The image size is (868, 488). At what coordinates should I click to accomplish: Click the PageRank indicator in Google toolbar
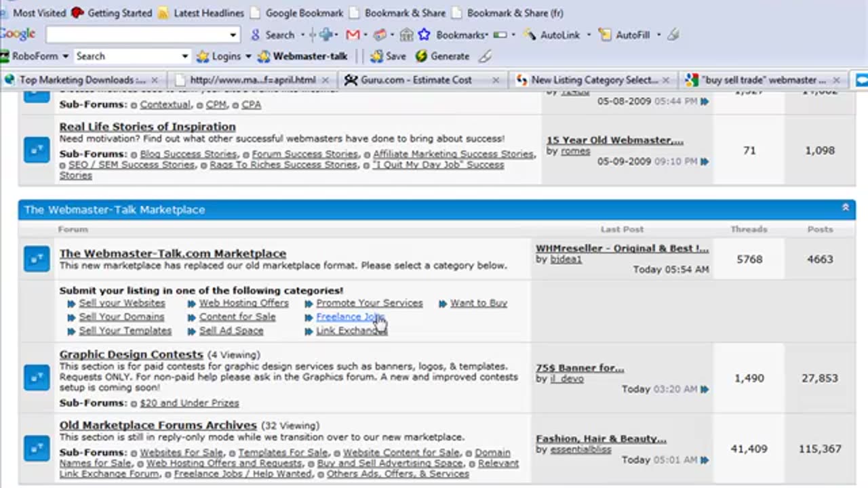tap(500, 35)
